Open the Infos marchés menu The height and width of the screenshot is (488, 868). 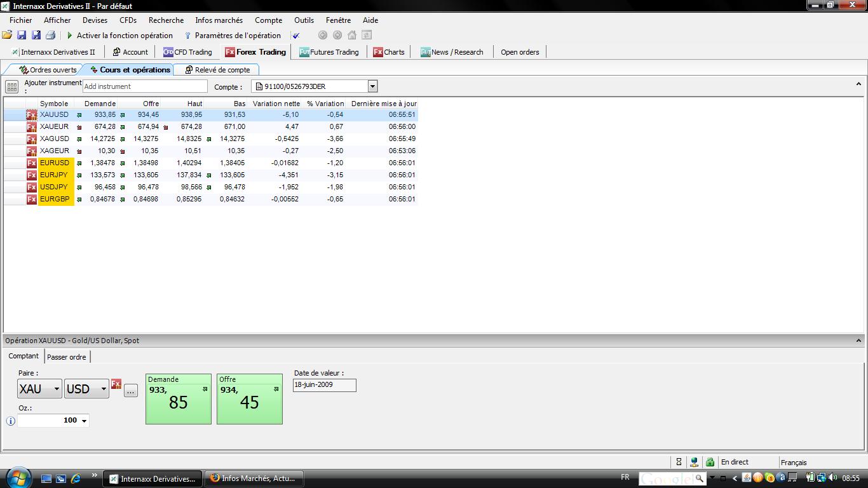point(219,20)
